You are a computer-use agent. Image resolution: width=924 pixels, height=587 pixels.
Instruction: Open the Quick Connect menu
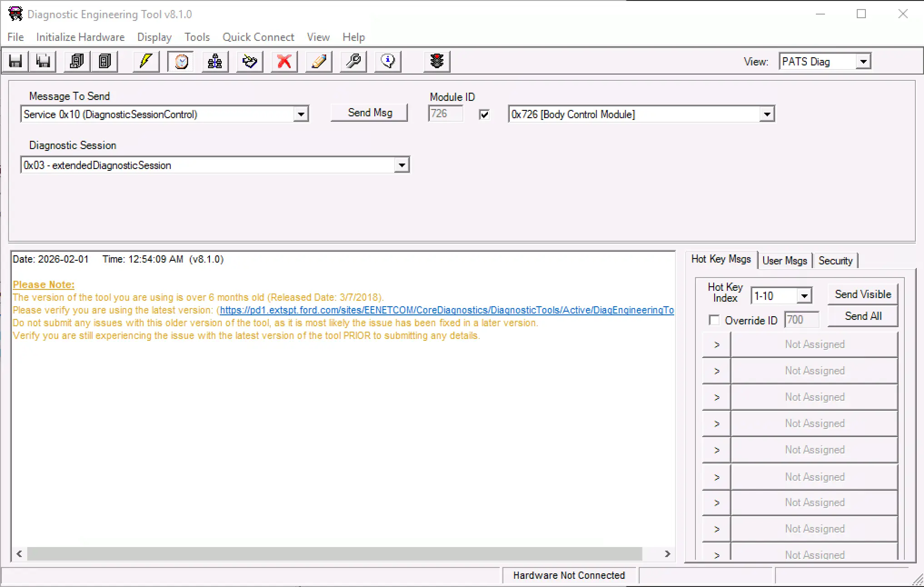pos(258,37)
